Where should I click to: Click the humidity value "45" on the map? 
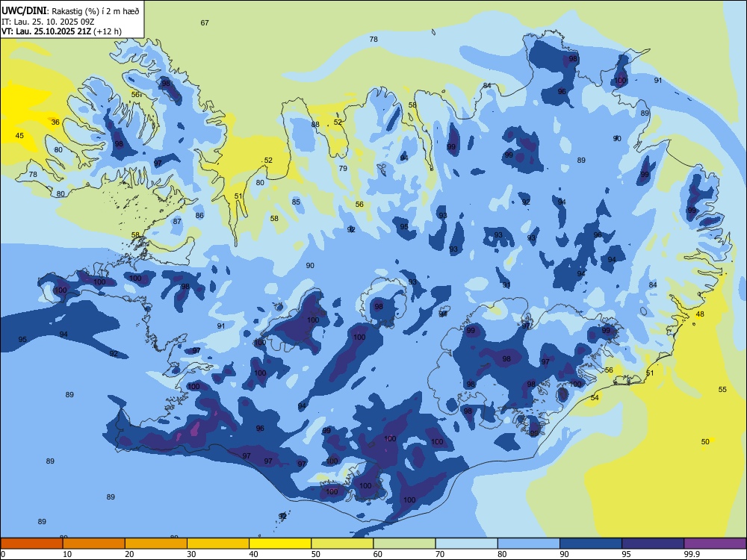(x=19, y=136)
